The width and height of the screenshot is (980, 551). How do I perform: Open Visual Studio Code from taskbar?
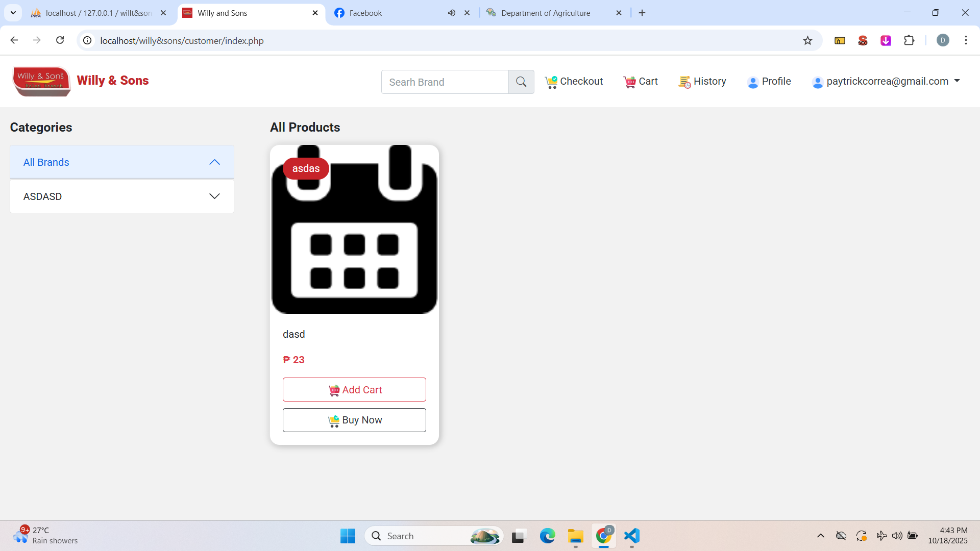[x=631, y=536]
